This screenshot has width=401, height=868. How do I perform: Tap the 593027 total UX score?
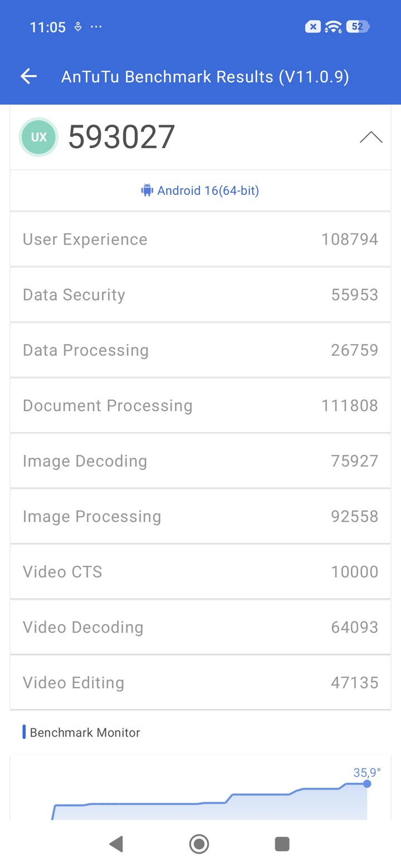coord(121,137)
